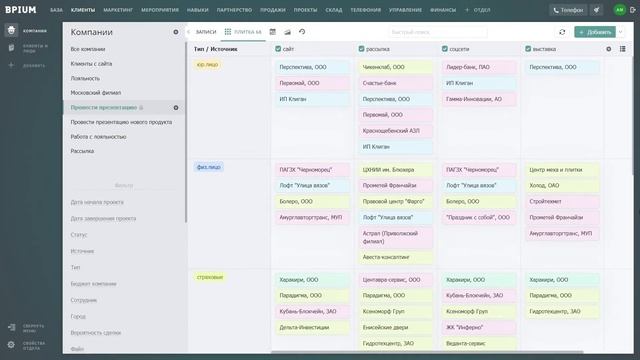Open Гамма-Инновации, АО card

pyautogui.click(x=479, y=99)
